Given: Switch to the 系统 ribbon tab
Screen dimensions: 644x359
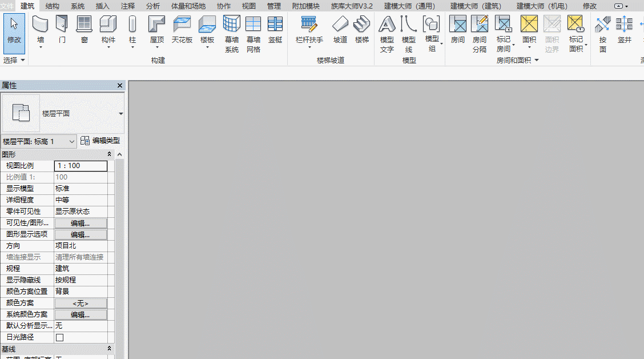Looking at the screenshot, I should coord(78,6).
